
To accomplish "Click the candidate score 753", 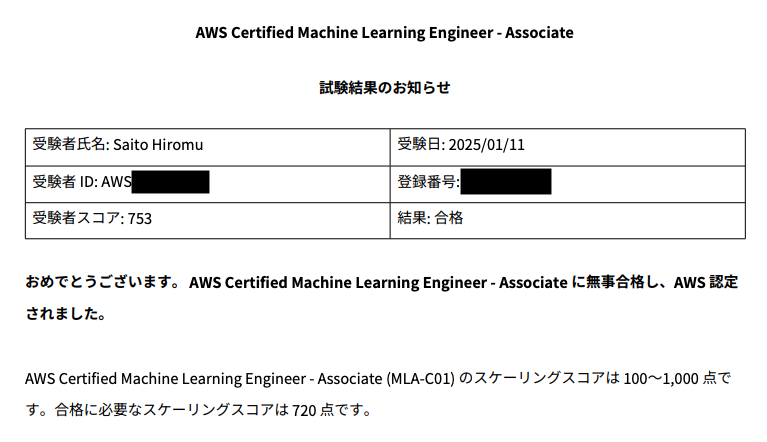I will (x=140, y=219).
